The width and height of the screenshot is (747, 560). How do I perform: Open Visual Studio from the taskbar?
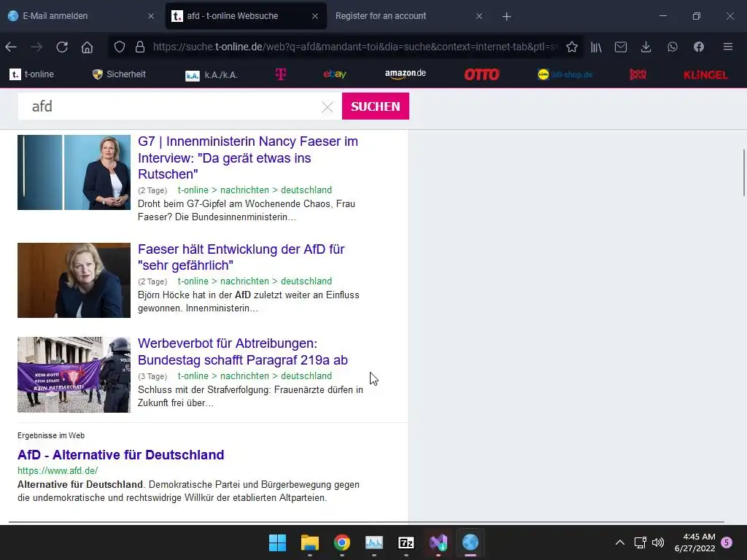point(438,542)
